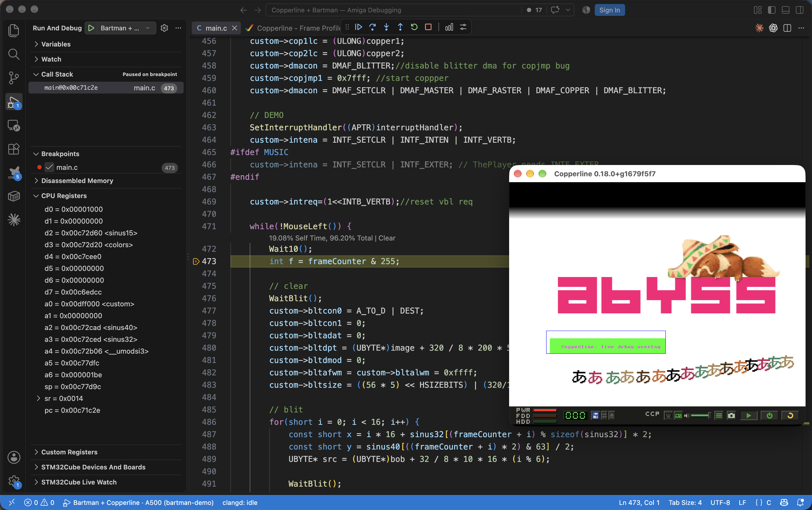Click the eject floppy icon in Copperline
812x510 pixels.
pos(611,416)
